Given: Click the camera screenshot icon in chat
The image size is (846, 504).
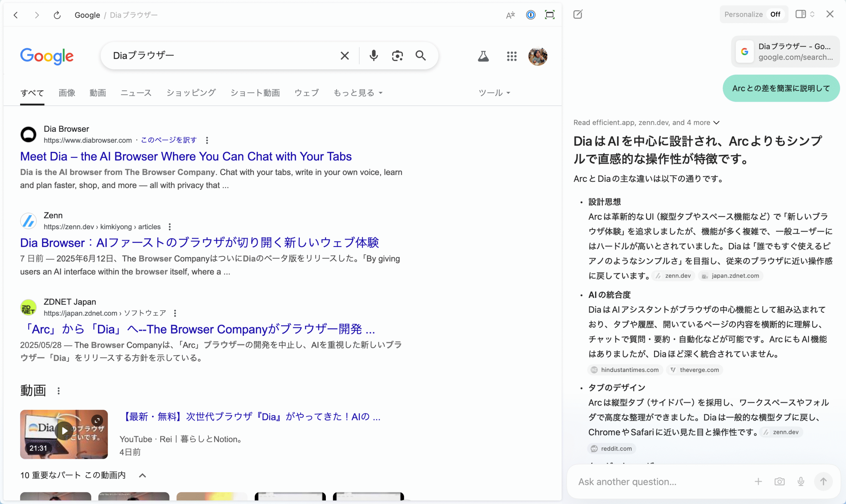Looking at the screenshot, I should point(779,482).
